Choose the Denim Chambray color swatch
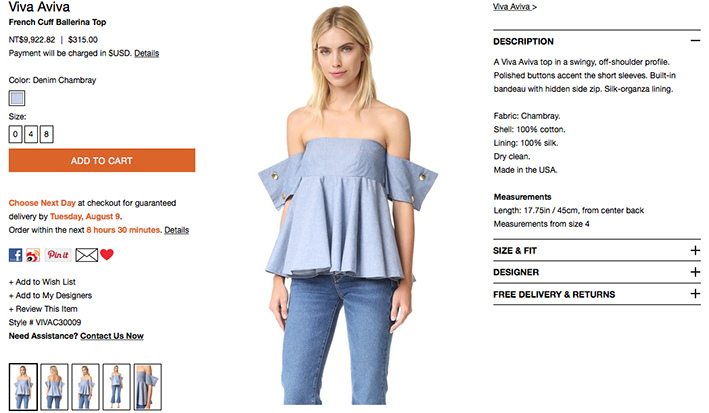The image size is (709, 413). 17,98
